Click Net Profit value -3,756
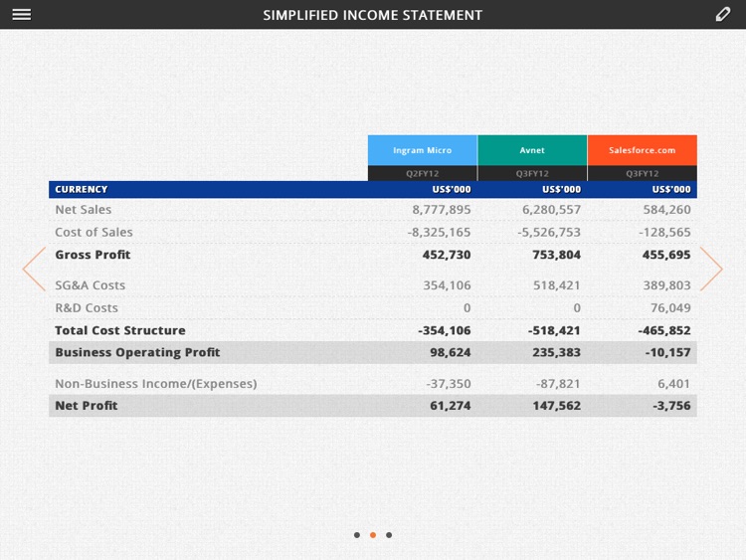This screenshot has width=746, height=560. pos(671,406)
